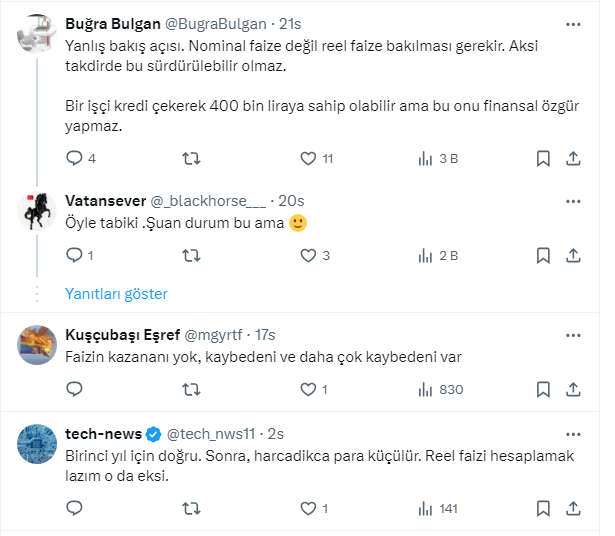The image size is (615, 536).
Task: Bookmark the tech-news tweet
Action: tap(543, 509)
